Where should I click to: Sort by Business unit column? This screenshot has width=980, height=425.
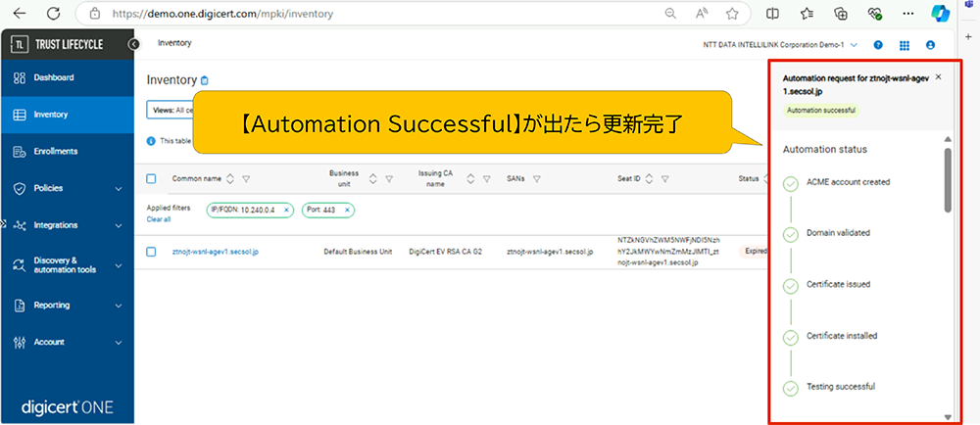click(x=373, y=179)
